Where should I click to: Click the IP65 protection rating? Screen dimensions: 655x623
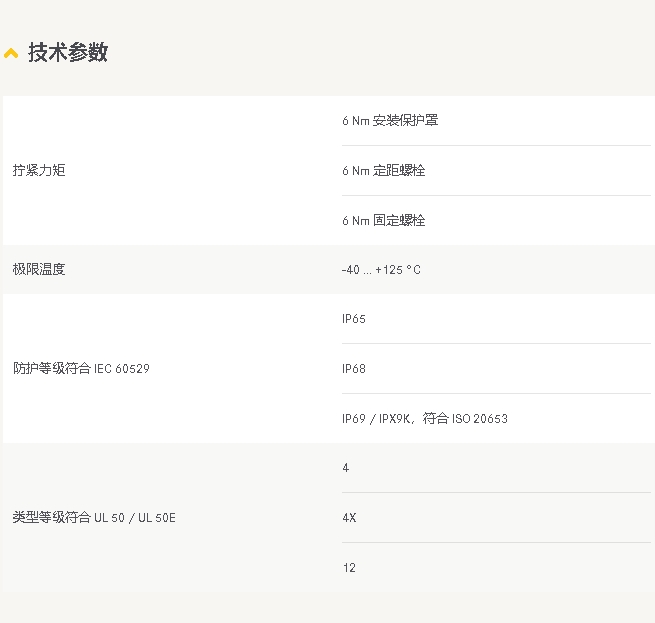coord(354,319)
